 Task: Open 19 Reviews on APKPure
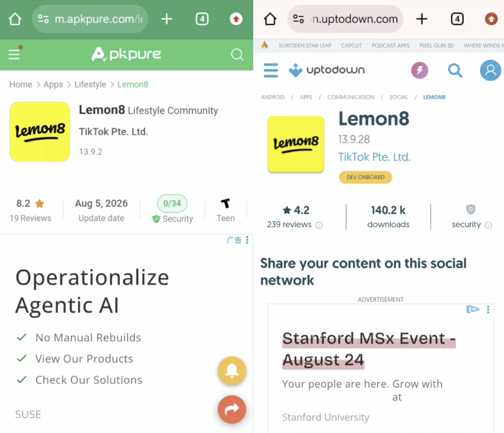(30, 218)
